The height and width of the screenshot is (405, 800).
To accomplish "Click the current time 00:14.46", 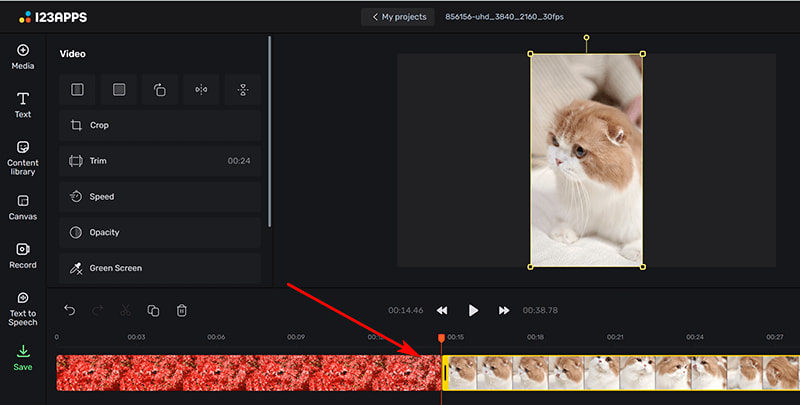I will click(x=406, y=310).
